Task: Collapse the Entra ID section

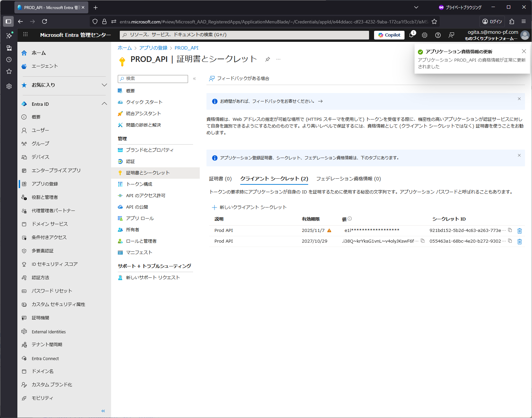Action: (x=104, y=104)
